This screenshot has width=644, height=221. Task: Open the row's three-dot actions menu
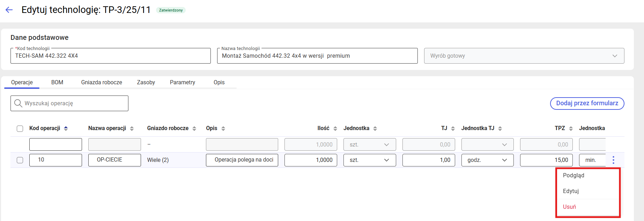613,160
